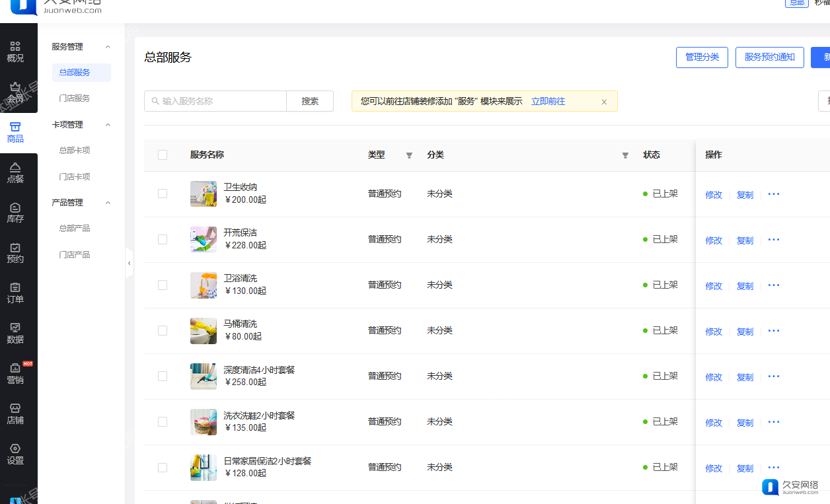
Task: Open more actions for 卫浴清洗
Action: coord(774,285)
